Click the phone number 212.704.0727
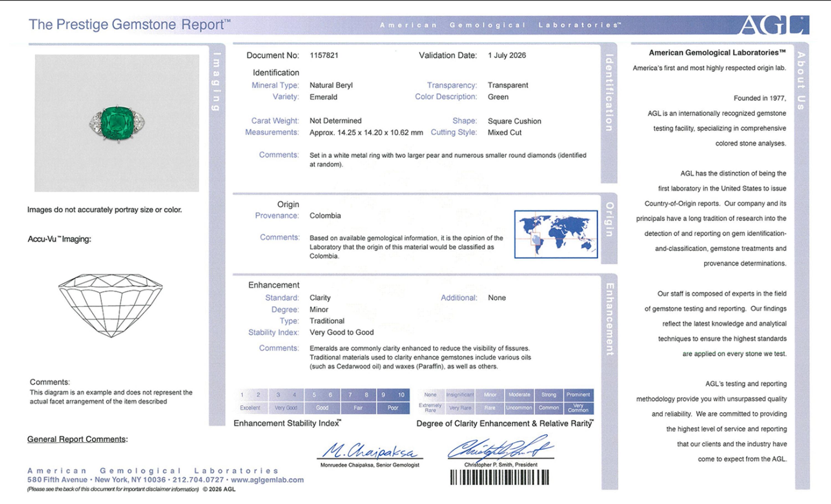The image size is (831, 504). (198, 480)
